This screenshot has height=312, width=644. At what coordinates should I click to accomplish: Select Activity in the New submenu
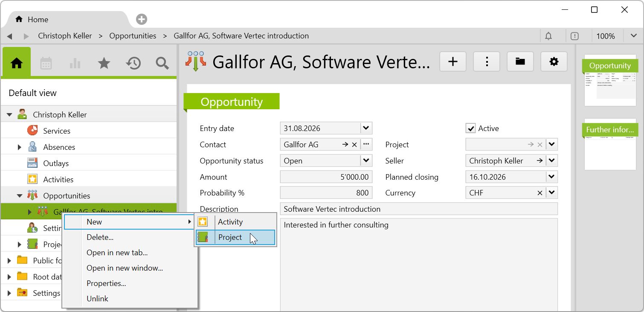tap(235, 222)
